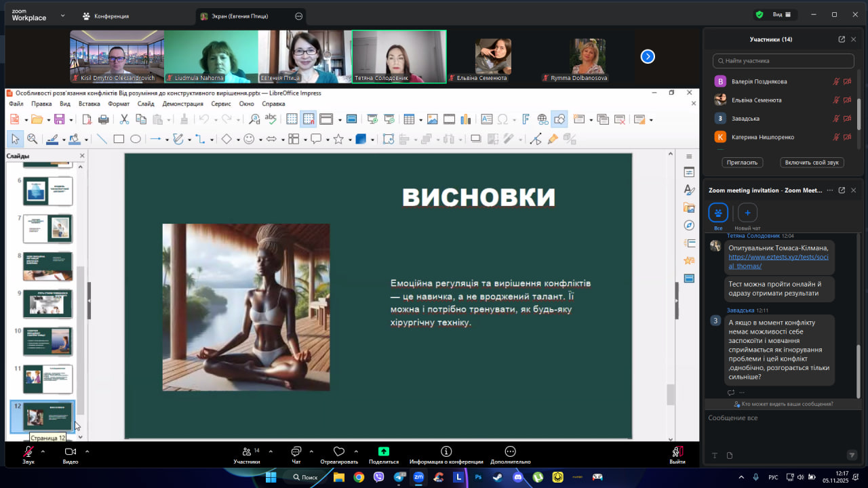Expand audio options arrow next to Звук
868x488 pixels.
(x=43, y=451)
